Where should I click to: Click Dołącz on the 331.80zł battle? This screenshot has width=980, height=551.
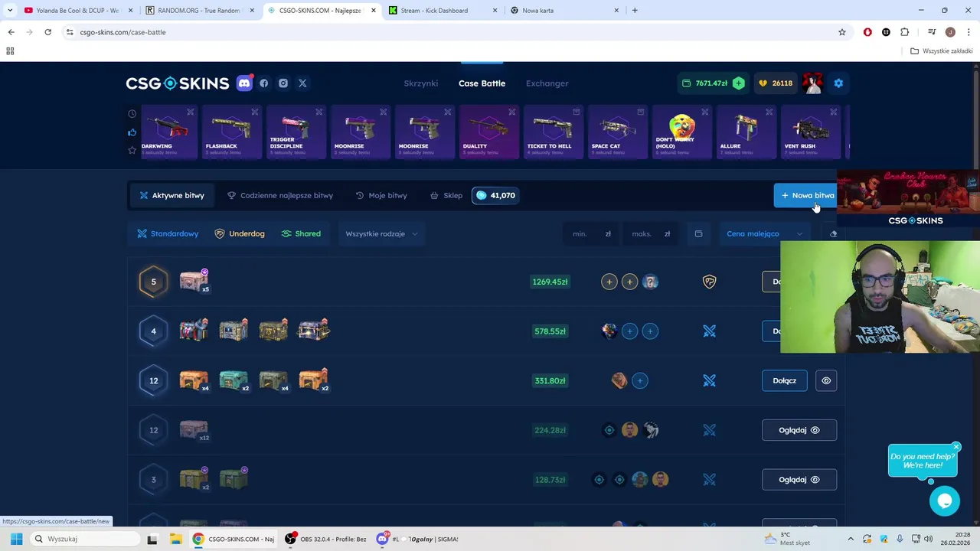tap(785, 380)
